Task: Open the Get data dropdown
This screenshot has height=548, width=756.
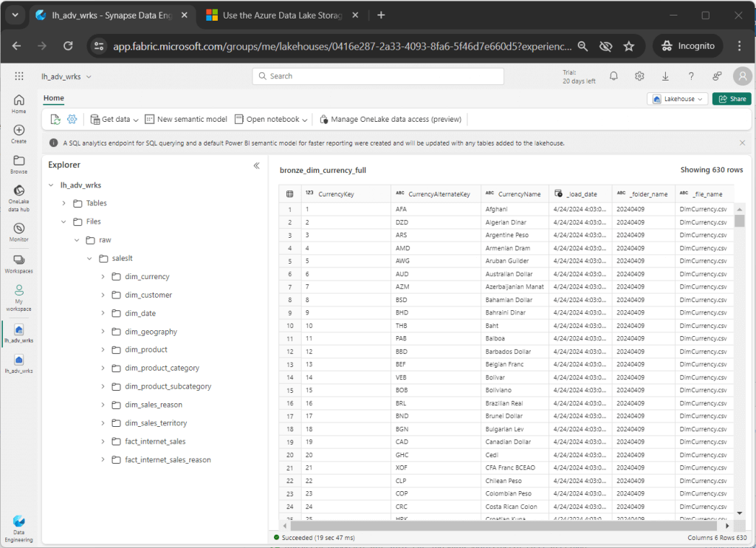Action: coord(115,119)
